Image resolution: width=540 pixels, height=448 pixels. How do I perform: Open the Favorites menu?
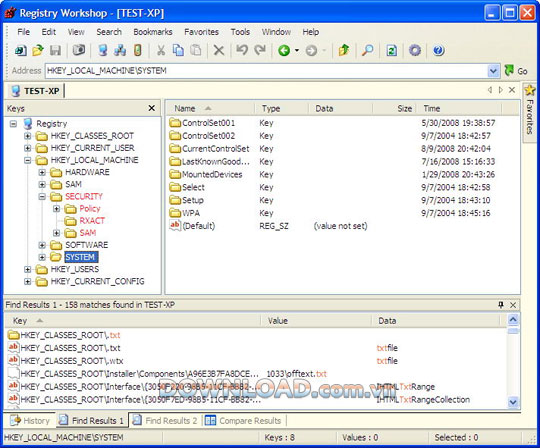(x=201, y=32)
